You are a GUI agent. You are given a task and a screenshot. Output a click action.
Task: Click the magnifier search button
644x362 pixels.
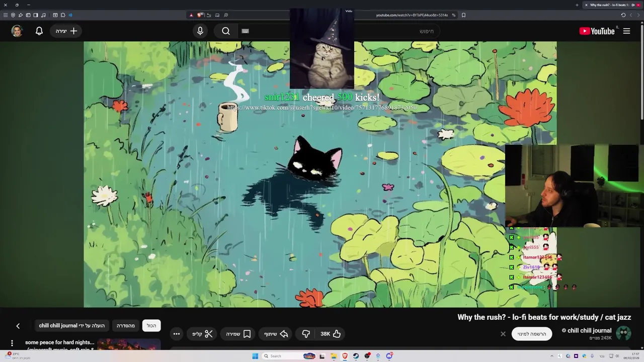[226, 31]
